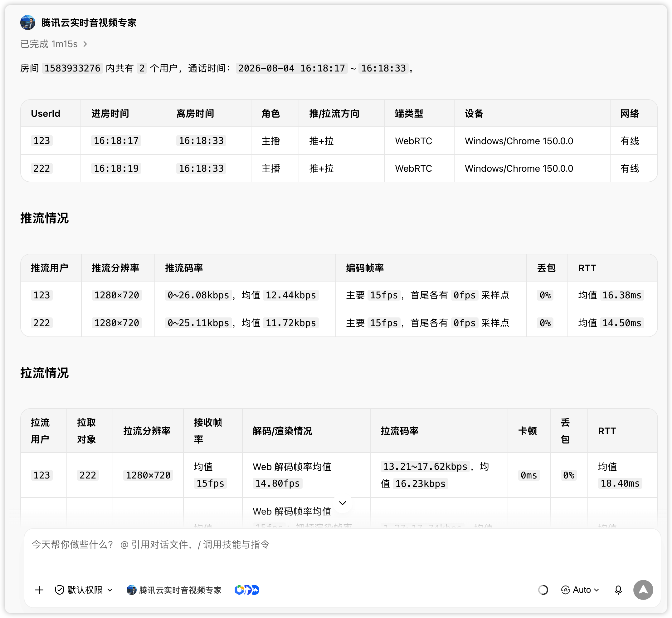Click the 14.50ms RTT value
Screen dimensions: 672x618
tap(622, 323)
